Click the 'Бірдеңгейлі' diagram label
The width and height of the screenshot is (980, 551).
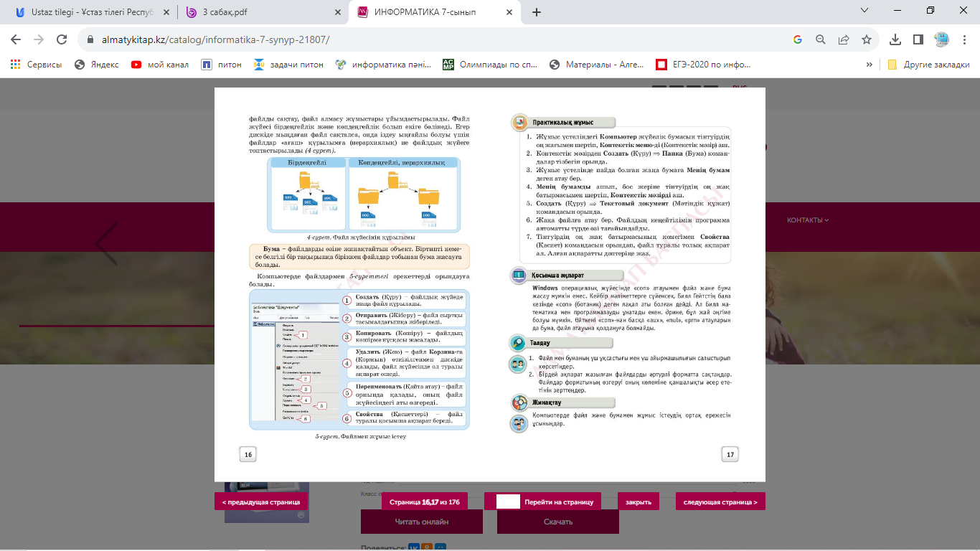(x=306, y=163)
